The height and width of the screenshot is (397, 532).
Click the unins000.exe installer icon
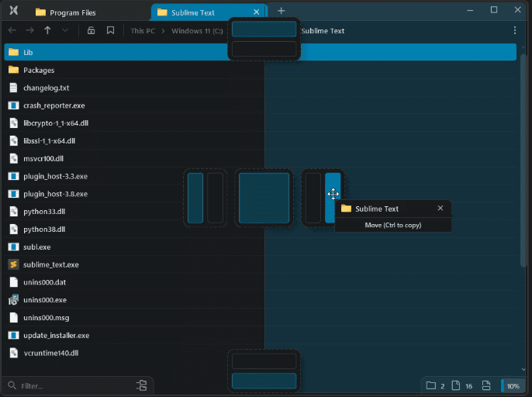tap(14, 299)
